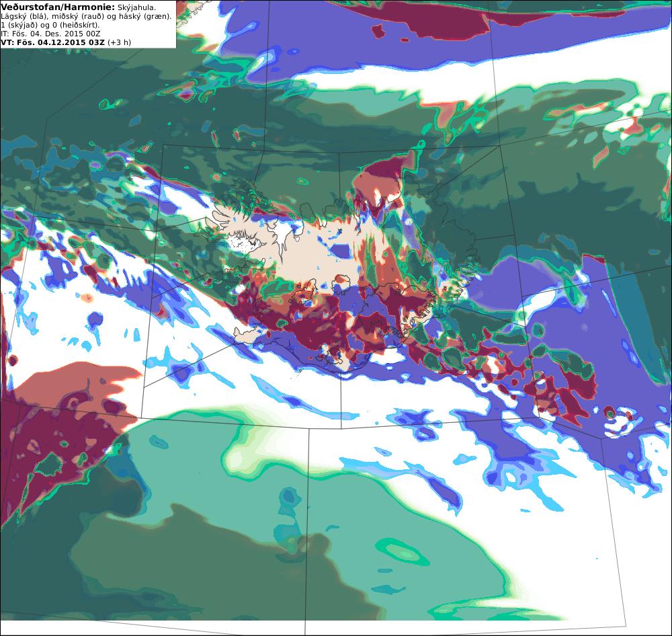This screenshot has width=672, height=636.
Task: Click the 'Skýjahula.' legend heading text
Action: [x=136, y=7]
